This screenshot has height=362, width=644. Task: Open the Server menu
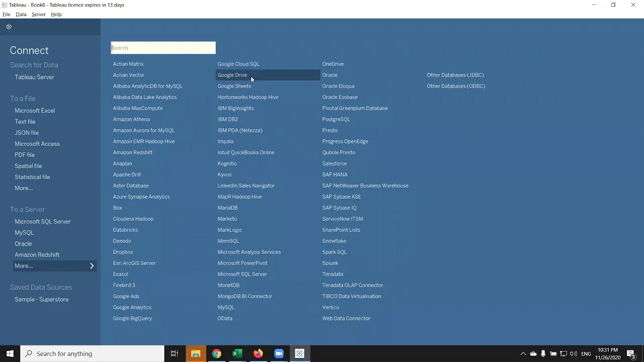click(39, 14)
